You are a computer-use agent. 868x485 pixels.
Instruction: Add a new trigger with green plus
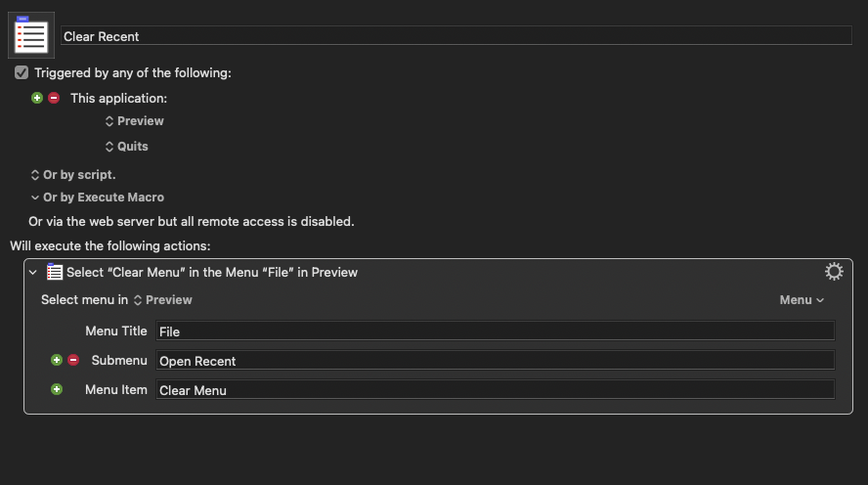pos(37,98)
